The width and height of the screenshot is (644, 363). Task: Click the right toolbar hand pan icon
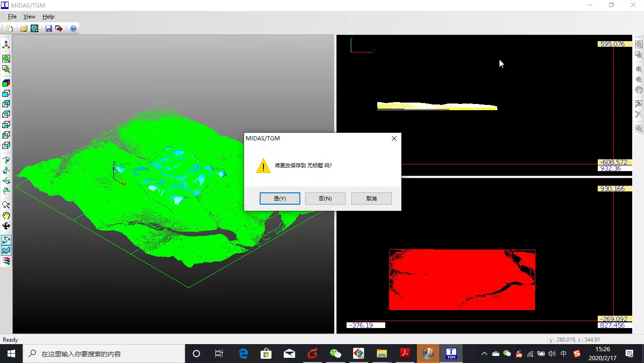[639, 90]
